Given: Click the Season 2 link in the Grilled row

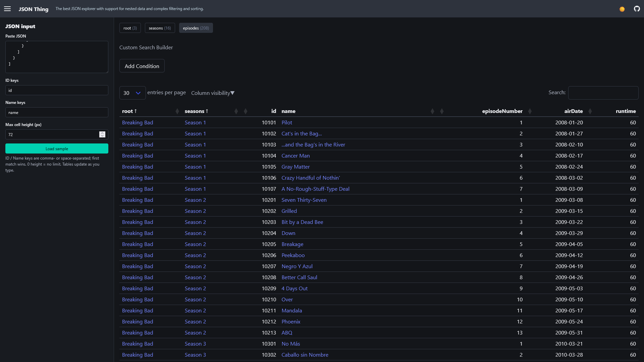Looking at the screenshot, I should pos(195,211).
